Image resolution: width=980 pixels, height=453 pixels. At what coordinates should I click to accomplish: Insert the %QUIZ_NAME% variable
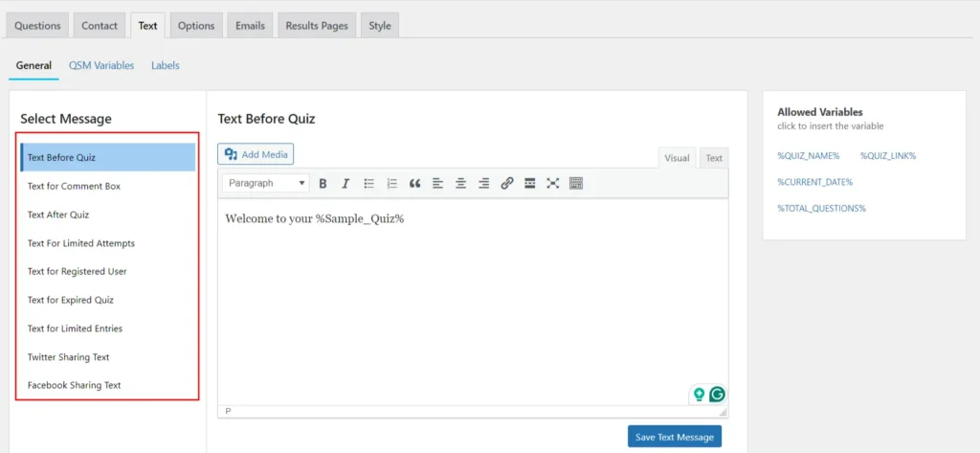pos(808,155)
